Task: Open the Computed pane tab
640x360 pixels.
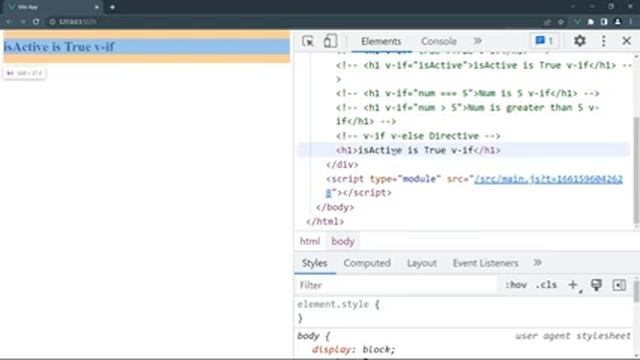Action: coord(367,263)
